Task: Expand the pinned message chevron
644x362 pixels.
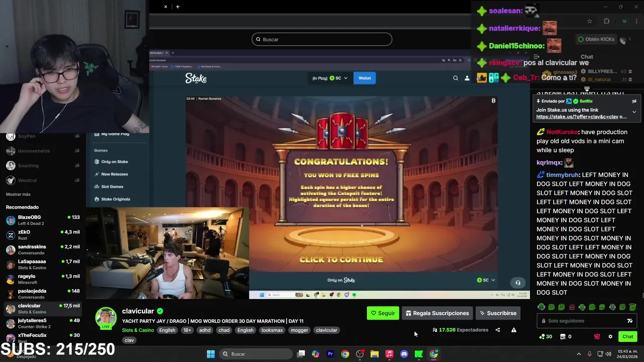Action: click(x=634, y=112)
